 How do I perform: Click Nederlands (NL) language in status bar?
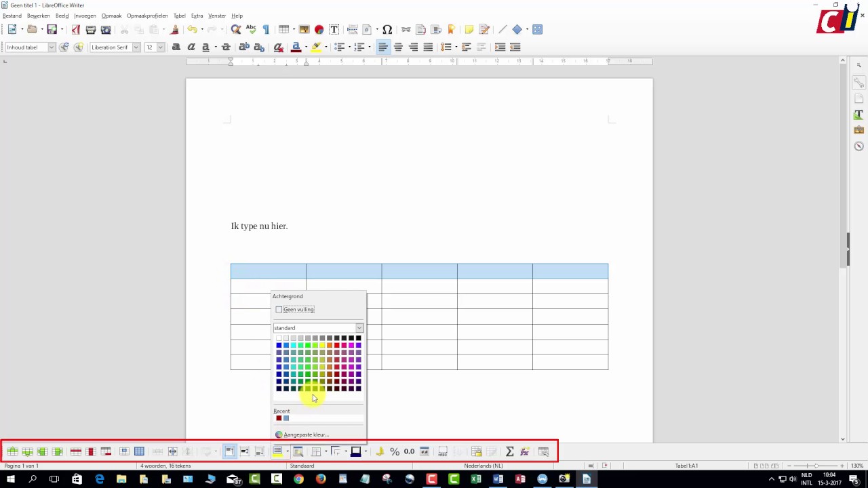pyautogui.click(x=484, y=466)
